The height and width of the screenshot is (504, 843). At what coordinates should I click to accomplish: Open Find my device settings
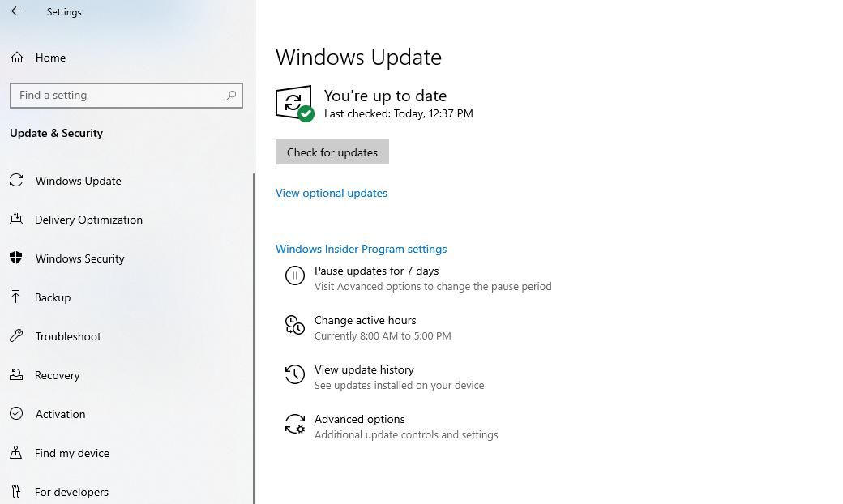pos(72,453)
